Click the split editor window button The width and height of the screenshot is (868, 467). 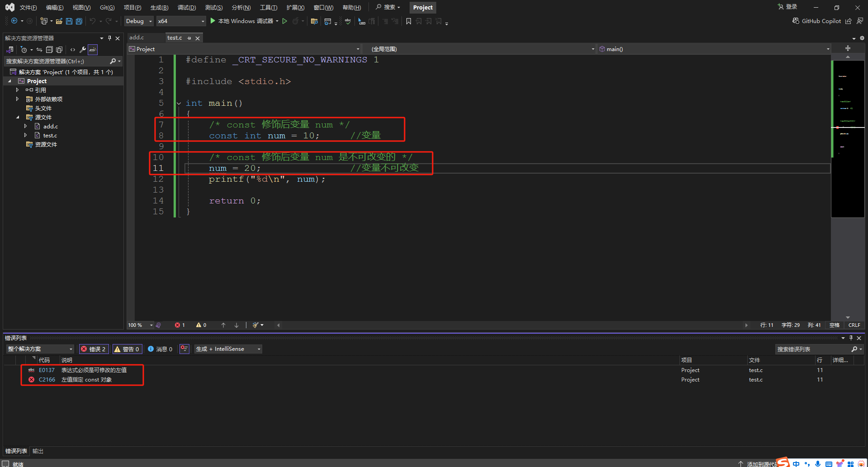848,48
